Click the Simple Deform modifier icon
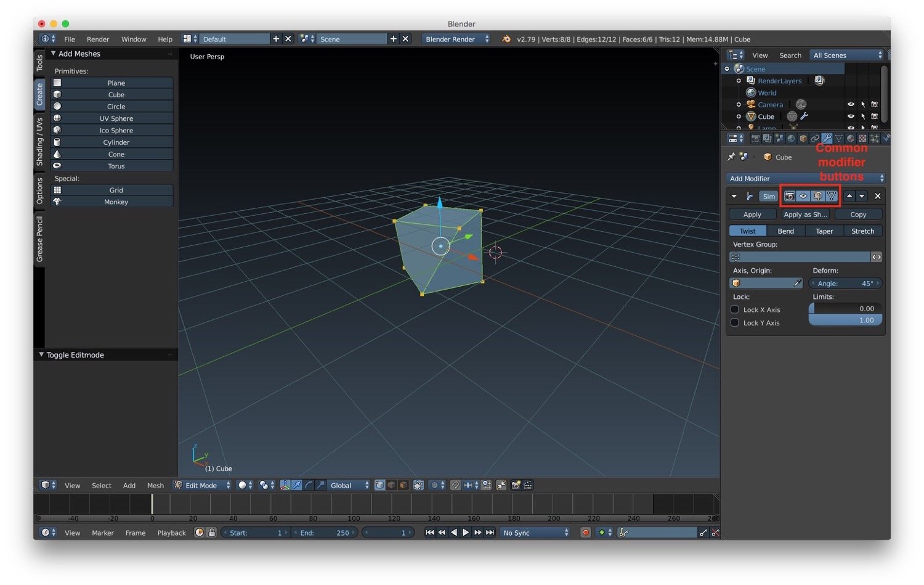924x585 pixels. 750,196
